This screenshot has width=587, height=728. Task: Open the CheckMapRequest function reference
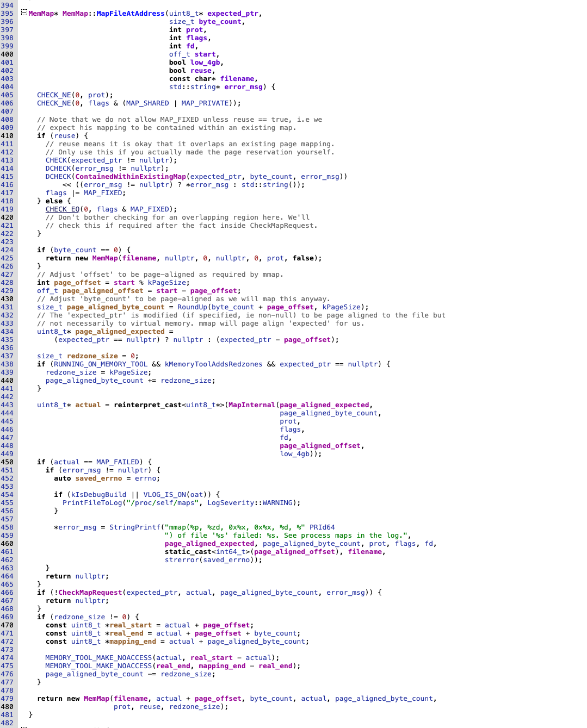(90, 593)
